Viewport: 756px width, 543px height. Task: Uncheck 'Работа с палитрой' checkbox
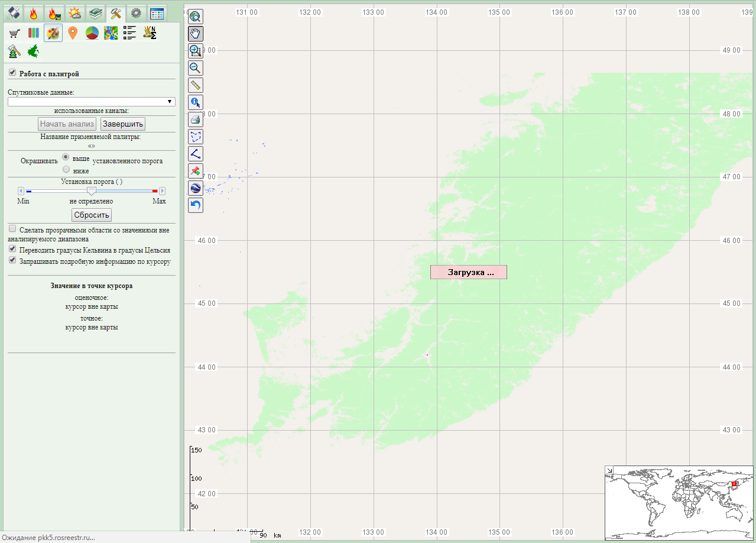click(12, 73)
